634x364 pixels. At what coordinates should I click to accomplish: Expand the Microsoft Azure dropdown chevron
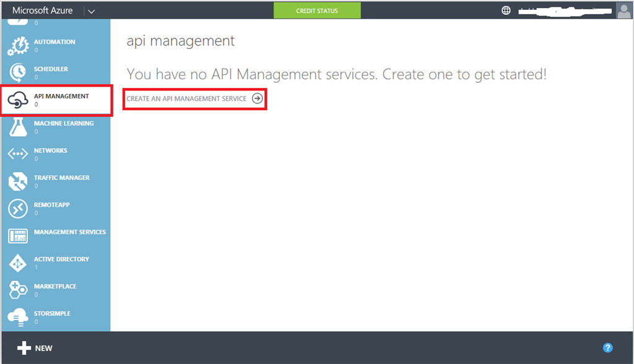[92, 11]
